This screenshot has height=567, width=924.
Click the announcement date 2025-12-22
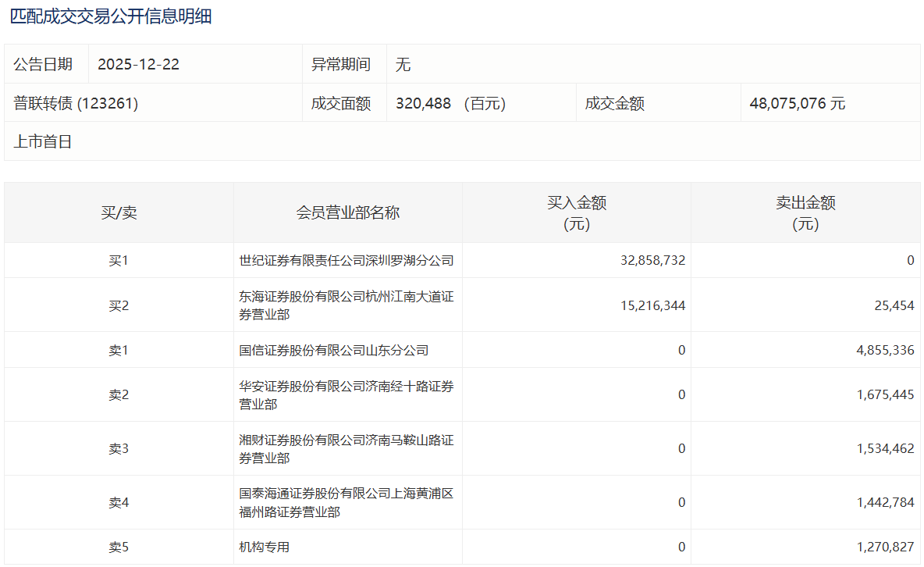138,65
